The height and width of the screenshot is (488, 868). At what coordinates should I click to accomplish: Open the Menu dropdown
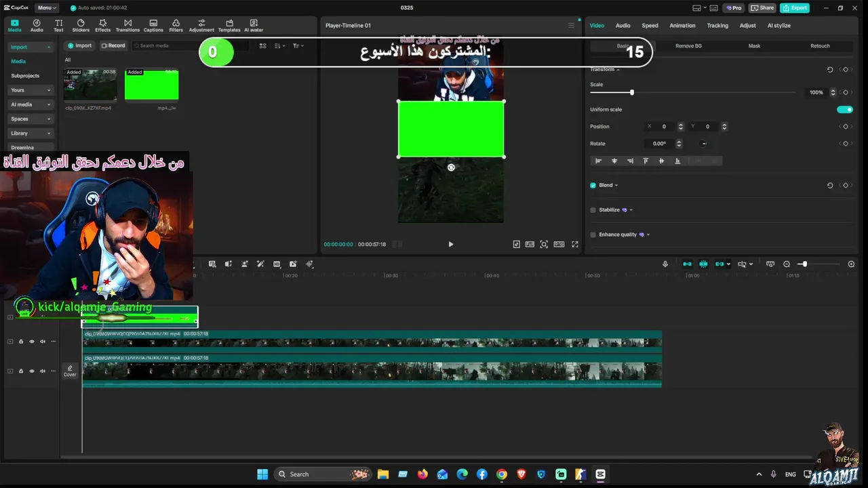pos(46,7)
